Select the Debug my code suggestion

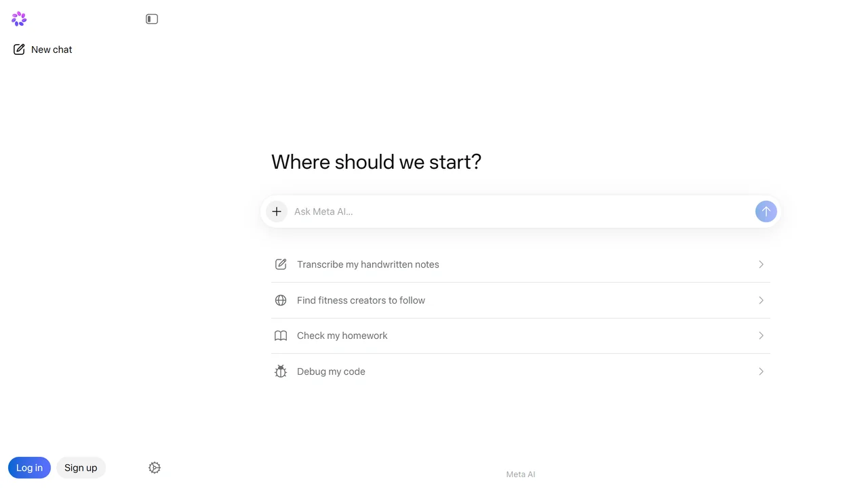click(x=521, y=371)
